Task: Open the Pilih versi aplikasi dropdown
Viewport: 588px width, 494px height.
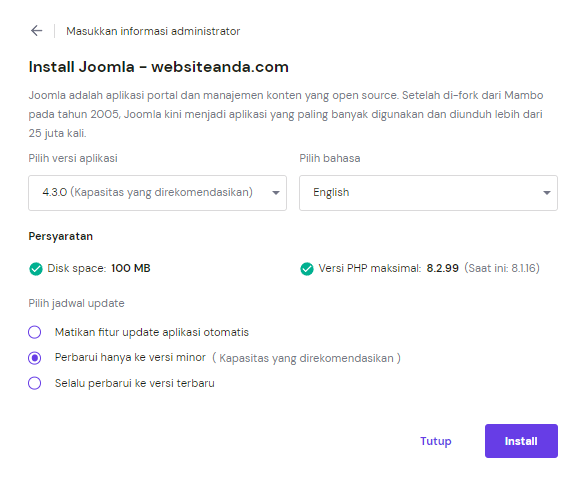Action: tap(158, 193)
